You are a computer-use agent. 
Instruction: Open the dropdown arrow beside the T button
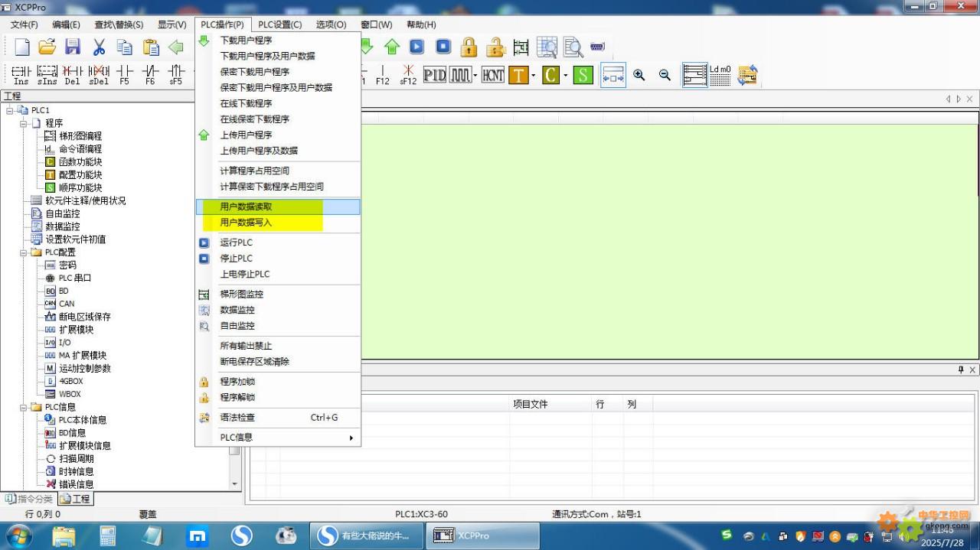pos(534,75)
